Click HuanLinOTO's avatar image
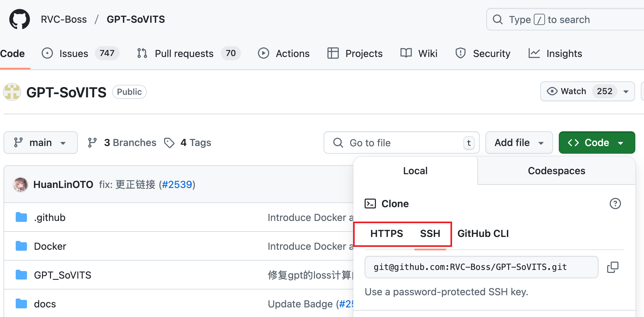Viewport: 644px width, 317px height. (20, 184)
